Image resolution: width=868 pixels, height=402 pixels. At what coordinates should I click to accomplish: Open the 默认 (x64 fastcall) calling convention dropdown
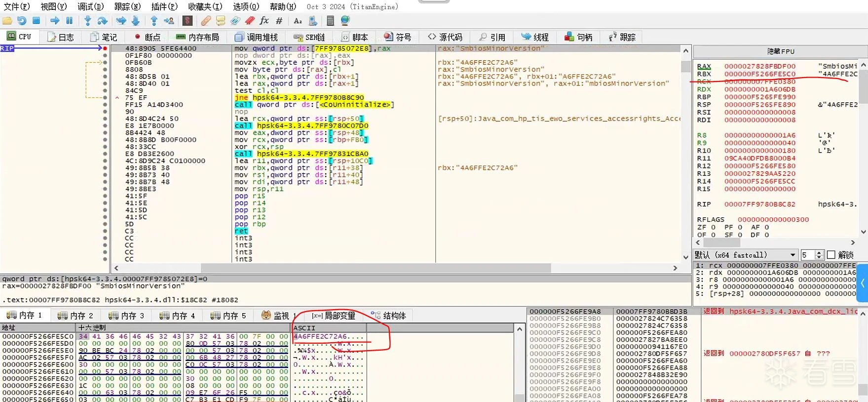[x=746, y=255]
